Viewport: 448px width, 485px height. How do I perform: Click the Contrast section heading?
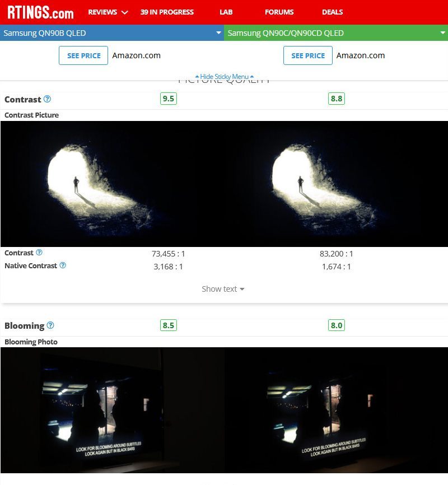(x=22, y=99)
